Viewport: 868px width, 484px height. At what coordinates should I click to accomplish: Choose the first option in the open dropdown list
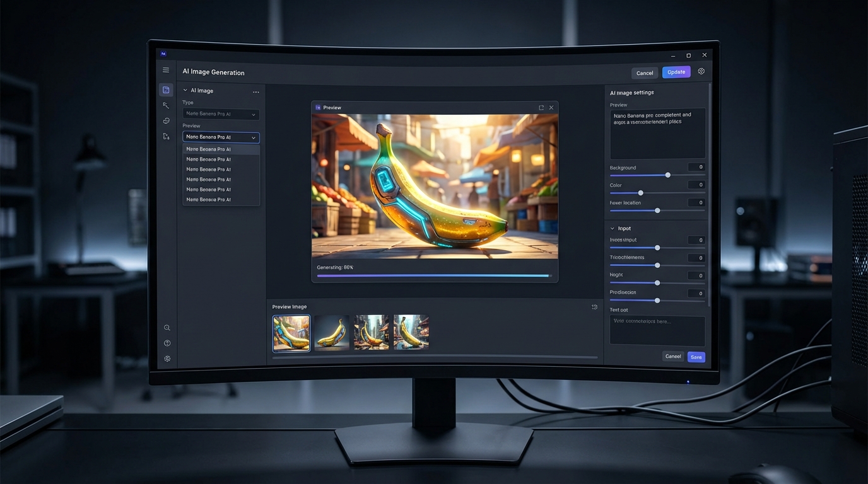point(221,149)
